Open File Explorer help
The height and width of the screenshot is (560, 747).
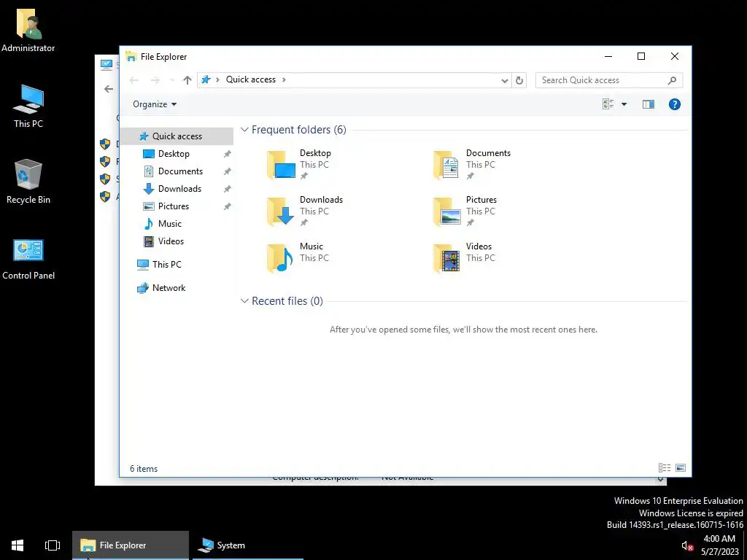(675, 104)
